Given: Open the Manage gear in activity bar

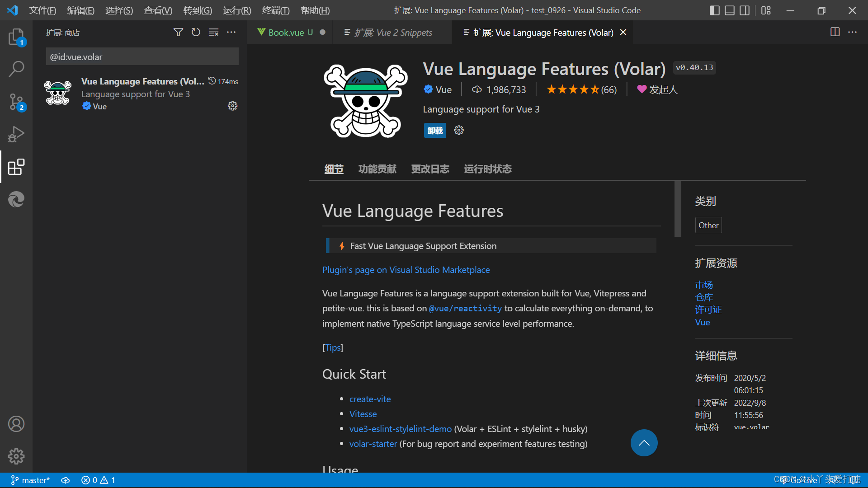Looking at the screenshot, I should (16, 456).
